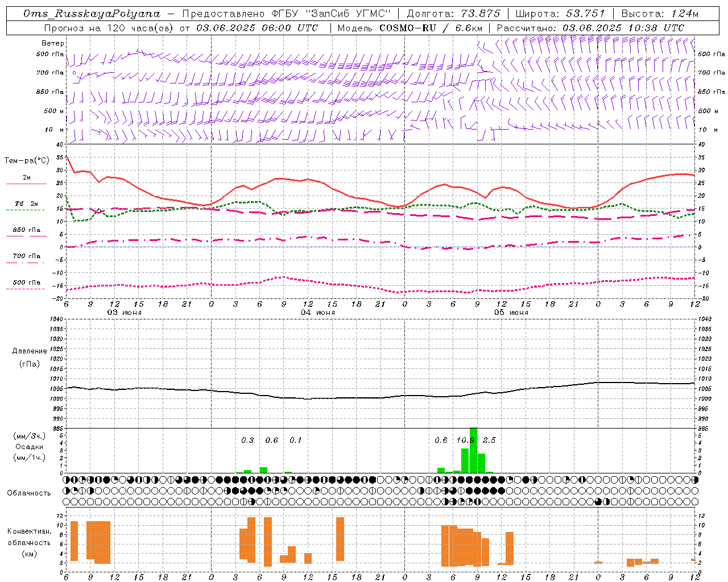This screenshot has height=582, width=728.
Task: Click the 0.1 precipitation amount
Action: 296,440
